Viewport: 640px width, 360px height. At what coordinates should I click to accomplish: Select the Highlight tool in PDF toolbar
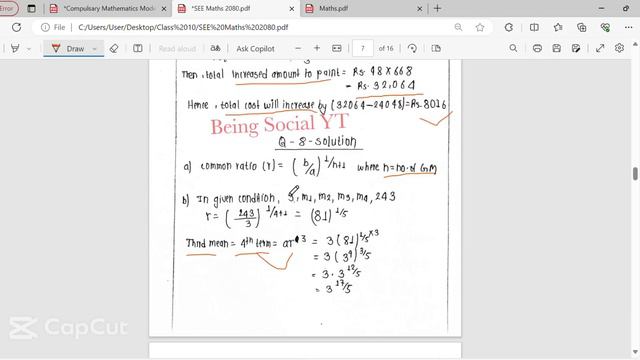[15, 49]
